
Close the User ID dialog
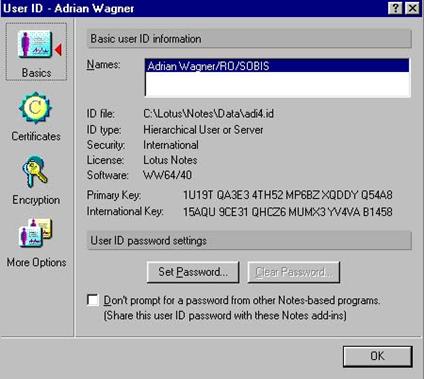(412, 8)
